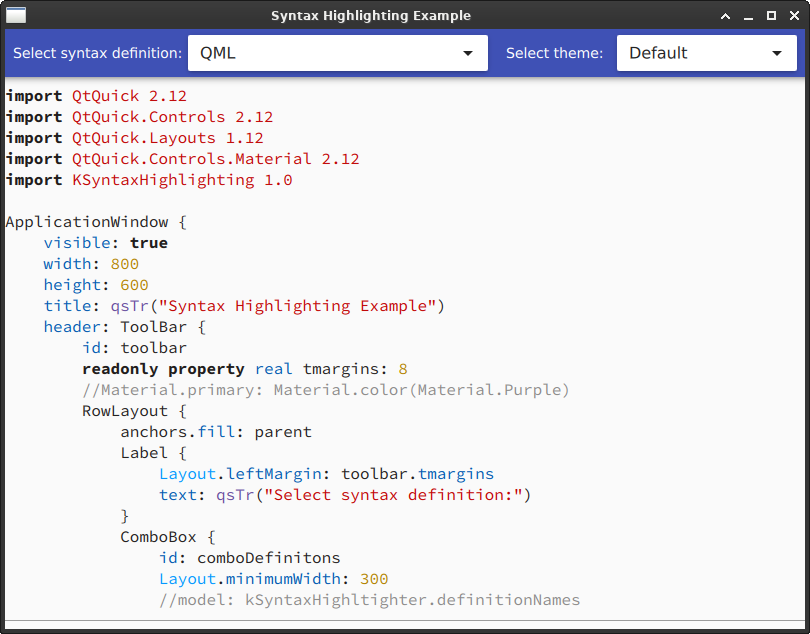Open the window menu icon in the titlebar
The height and width of the screenshot is (634, 810).
pos(17,15)
